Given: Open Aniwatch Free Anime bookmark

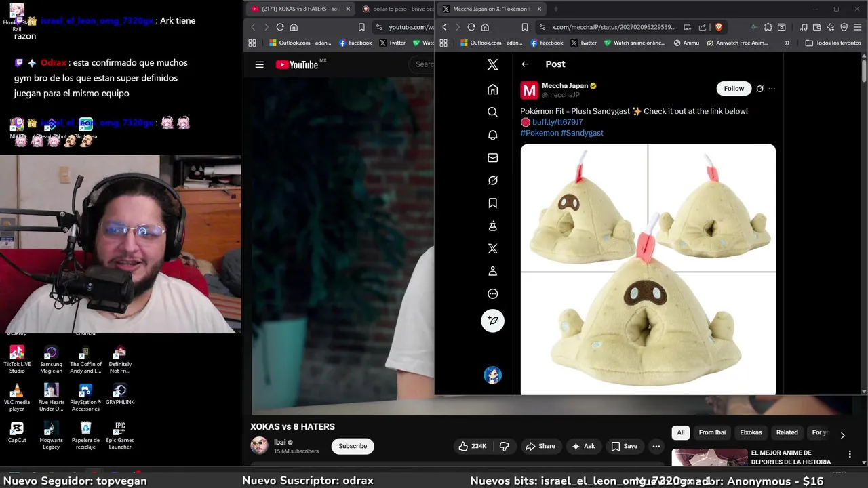Looking at the screenshot, I should click(737, 43).
